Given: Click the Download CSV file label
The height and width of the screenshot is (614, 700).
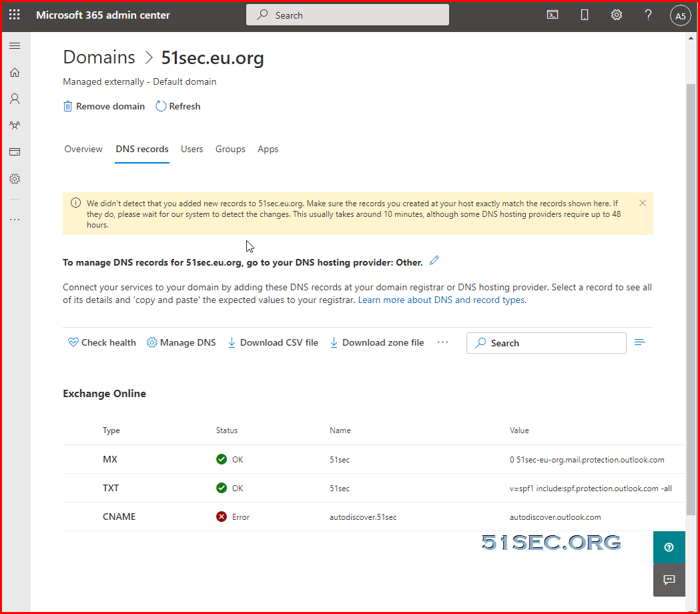Looking at the screenshot, I should point(279,342).
